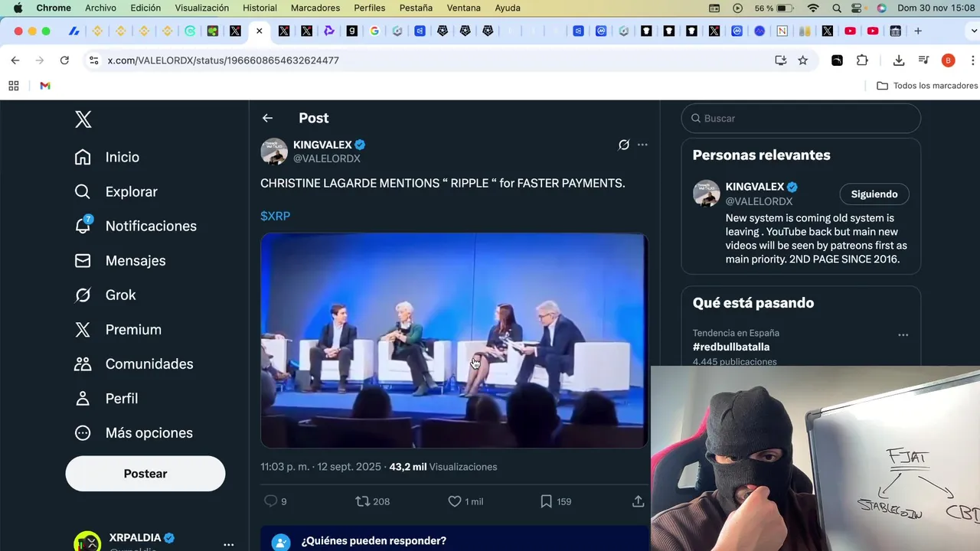Click Chrome back navigation arrow
Image resolution: width=980 pixels, height=551 pixels.
coord(15,60)
